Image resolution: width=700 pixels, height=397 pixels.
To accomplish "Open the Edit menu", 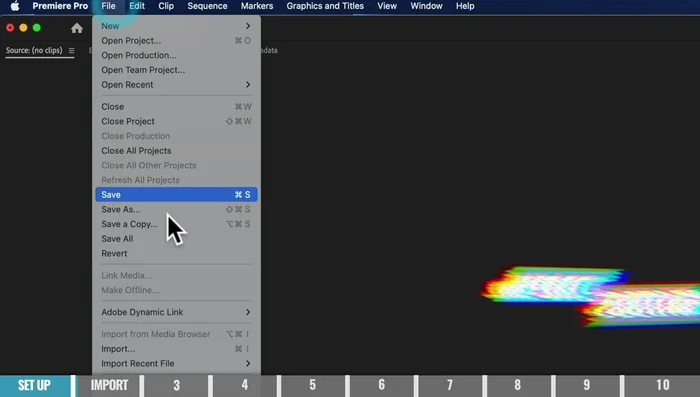I will click(x=137, y=6).
